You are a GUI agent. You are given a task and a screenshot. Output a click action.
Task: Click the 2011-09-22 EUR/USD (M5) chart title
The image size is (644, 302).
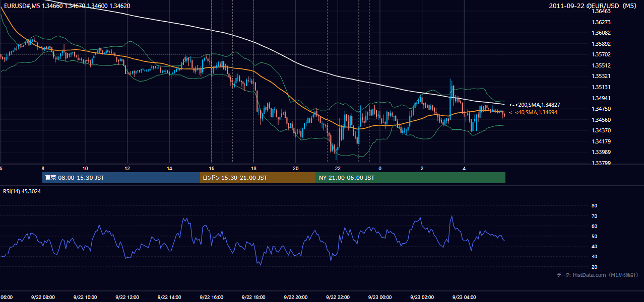point(594,6)
